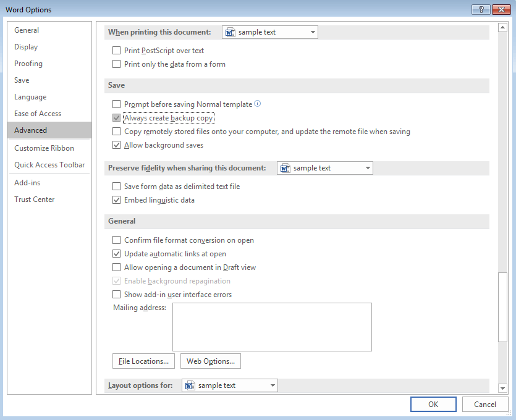Click the scroll up arrow
Screen dimensions: 516x420
point(502,28)
